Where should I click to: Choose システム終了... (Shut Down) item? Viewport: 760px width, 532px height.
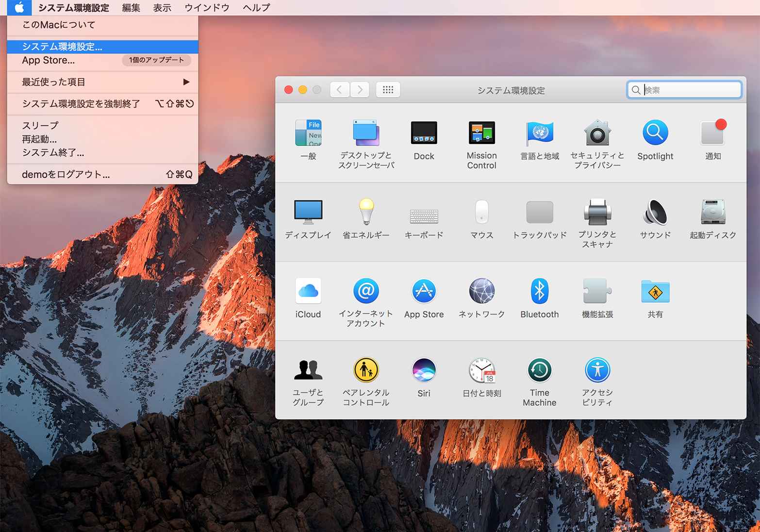click(102, 152)
